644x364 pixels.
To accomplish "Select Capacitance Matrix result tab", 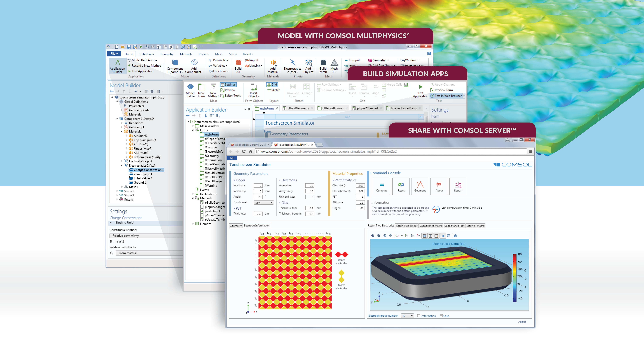I will [431, 226].
